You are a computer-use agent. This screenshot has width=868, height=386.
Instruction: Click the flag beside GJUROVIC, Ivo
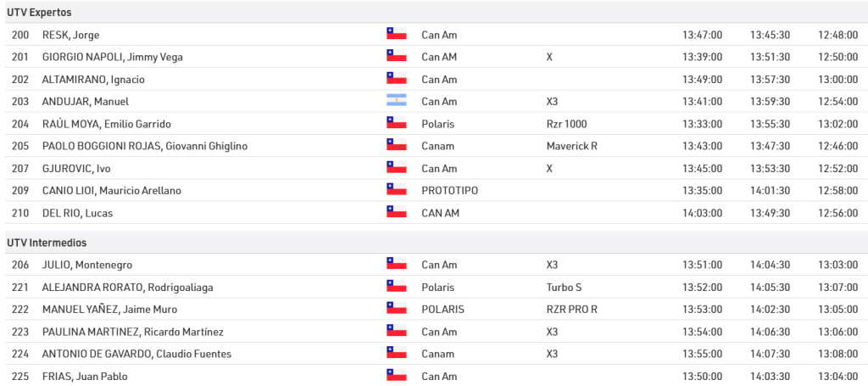pos(396,168)
